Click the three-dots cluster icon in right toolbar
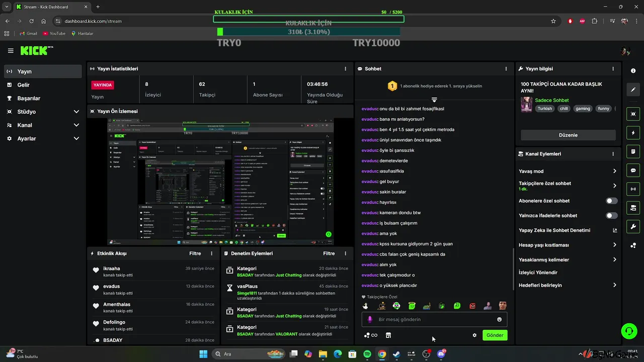Image resolution: width=644 pixels, height=362 pixels. [633, 245]
